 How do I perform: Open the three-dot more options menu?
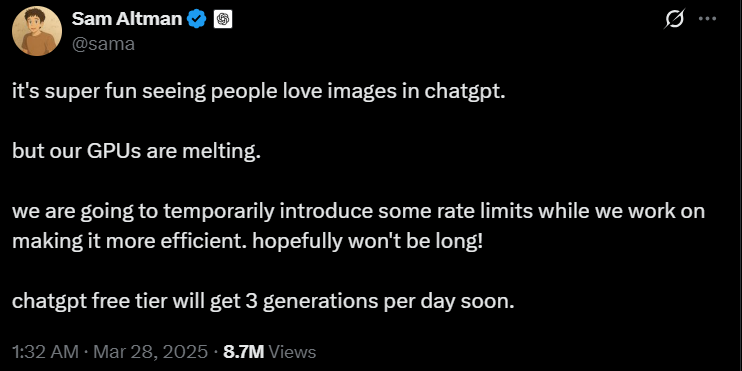pos(708,19)
